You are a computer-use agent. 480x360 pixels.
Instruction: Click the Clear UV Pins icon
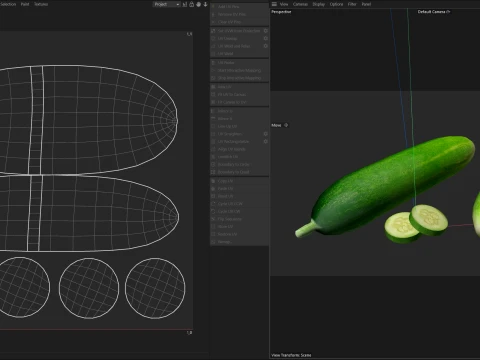point(213,22)
